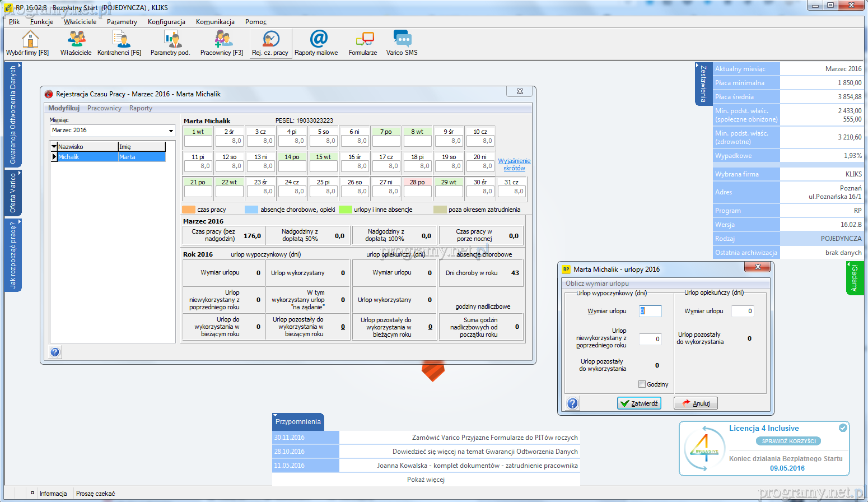Show more reminders with Pokaż więcej
This screenshot has width=868, height=502.
click(426, 480)
